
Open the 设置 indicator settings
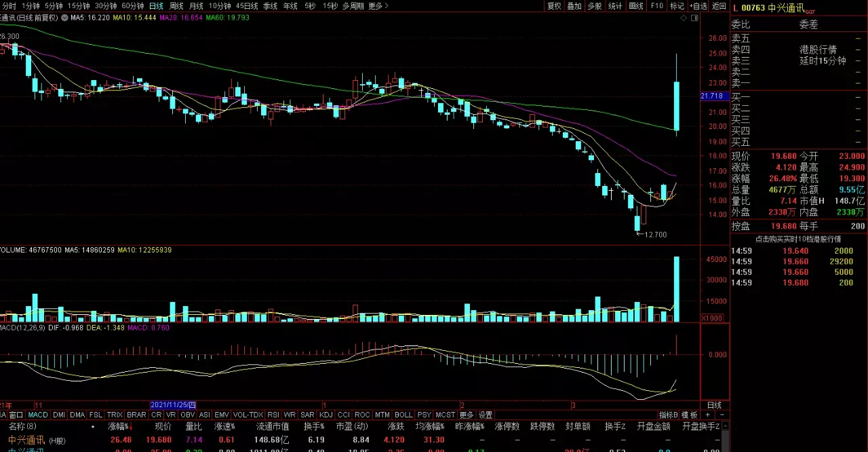click(486, 415)
